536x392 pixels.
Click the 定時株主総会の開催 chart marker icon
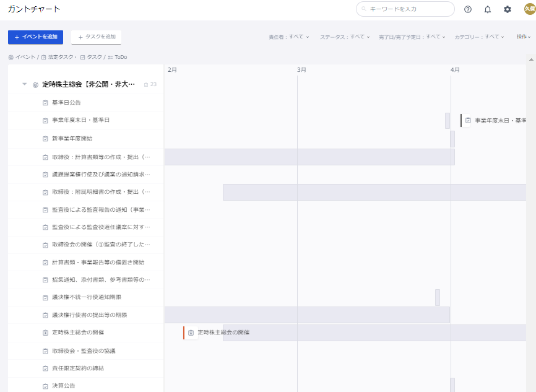[191, 333]
